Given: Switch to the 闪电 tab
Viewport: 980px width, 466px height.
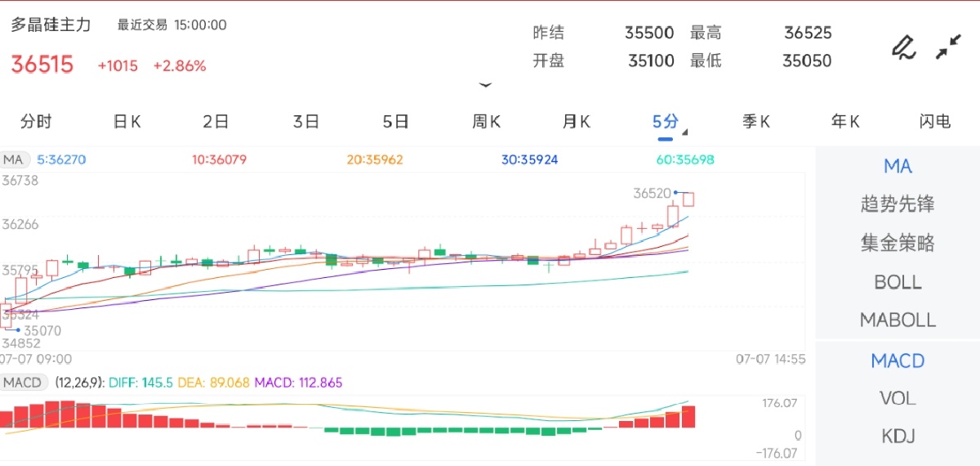Looking at the screenshot, I should pos(935,122).
